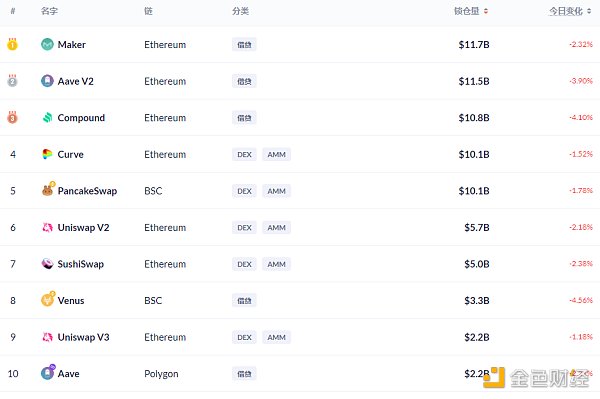Screen dimensions: 600x399
Task: Click the DEX tag in Curve row
Action: click(x=244, y=155)
